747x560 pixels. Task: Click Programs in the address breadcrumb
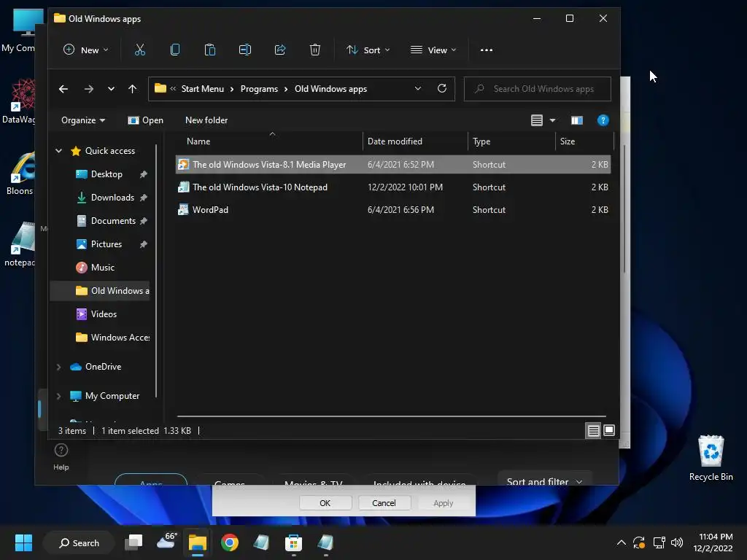259,89
